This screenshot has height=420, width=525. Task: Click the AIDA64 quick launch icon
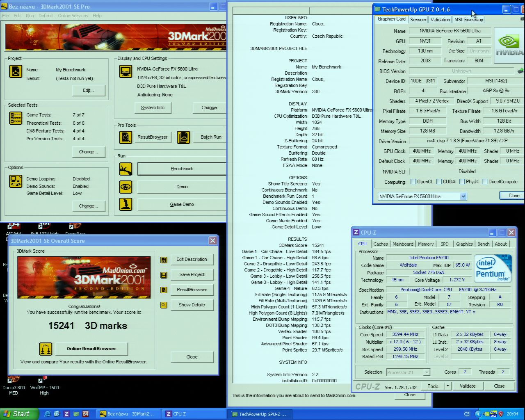(85, 414)
